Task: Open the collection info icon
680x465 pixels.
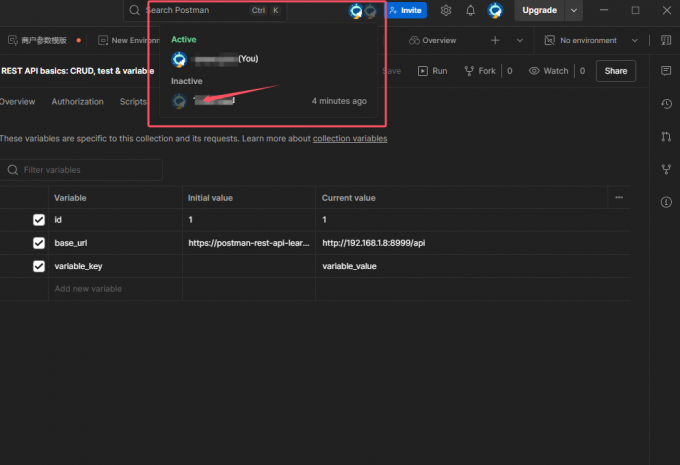Action: coord(666,202)
